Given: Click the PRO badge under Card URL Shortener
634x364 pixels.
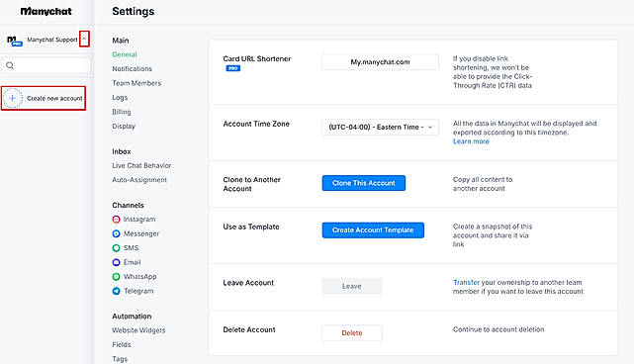Looking at the screenshot, I should (232, 68).
